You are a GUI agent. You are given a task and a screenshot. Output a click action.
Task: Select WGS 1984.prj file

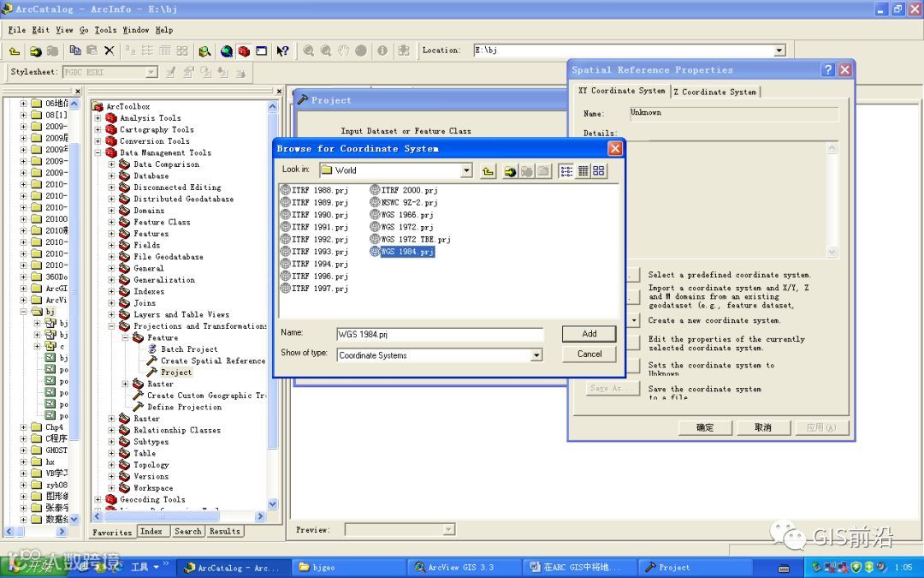402,252
